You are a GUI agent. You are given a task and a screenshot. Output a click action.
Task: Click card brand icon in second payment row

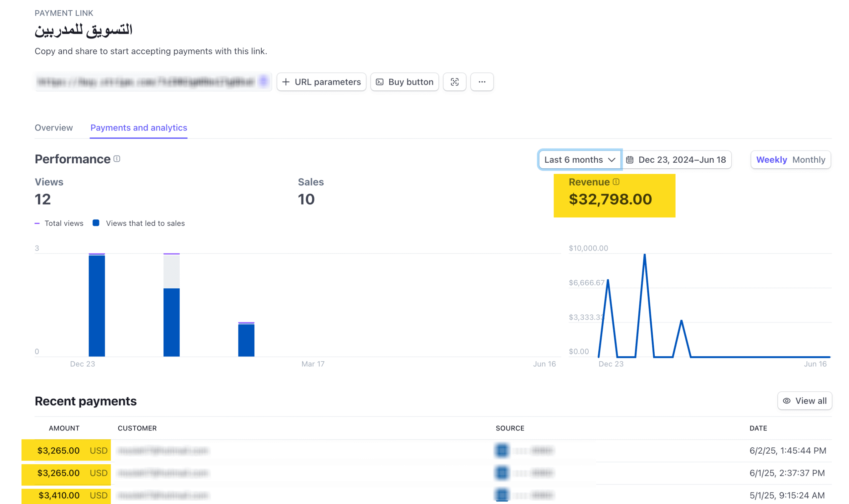tap(502, 473)
